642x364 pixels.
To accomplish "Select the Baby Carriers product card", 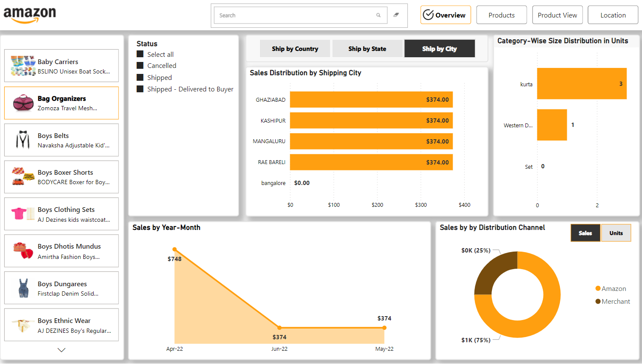I will click(62, 66).
